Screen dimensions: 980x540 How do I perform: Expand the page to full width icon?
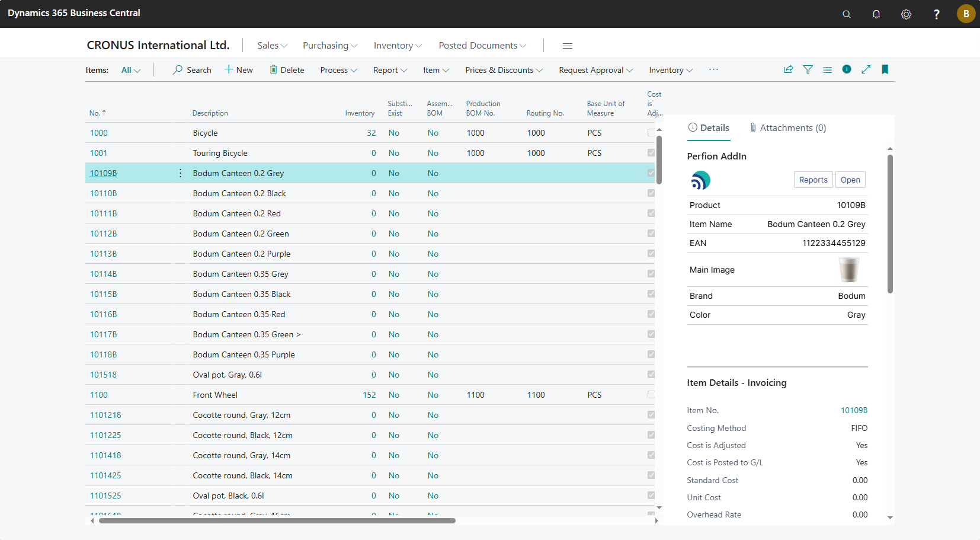click(866, 69)
